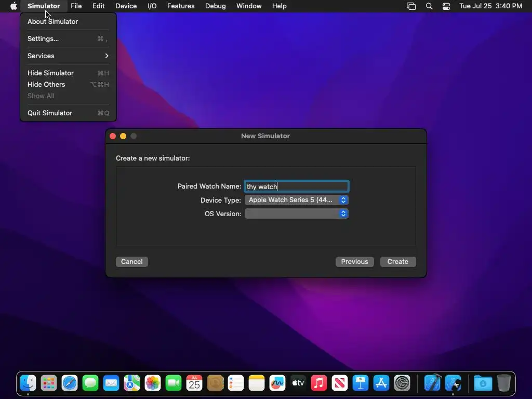Launch Launchpad from the Dock

49,383
